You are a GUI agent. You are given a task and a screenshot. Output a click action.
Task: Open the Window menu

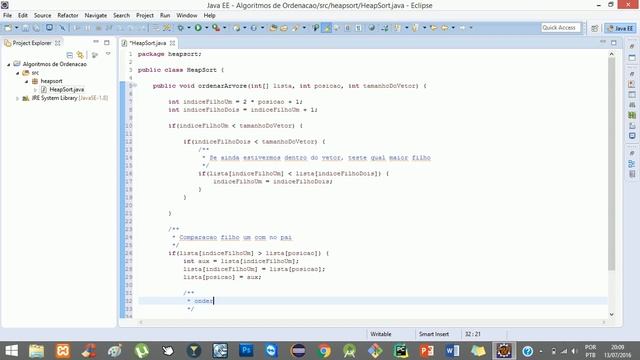pyautogui.click(x=187, y=16)
